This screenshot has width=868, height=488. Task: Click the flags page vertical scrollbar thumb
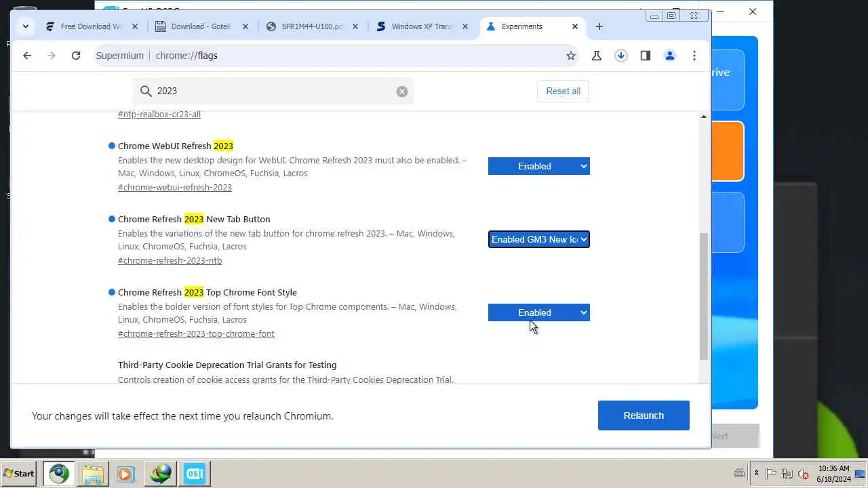(x=704, y=296)
